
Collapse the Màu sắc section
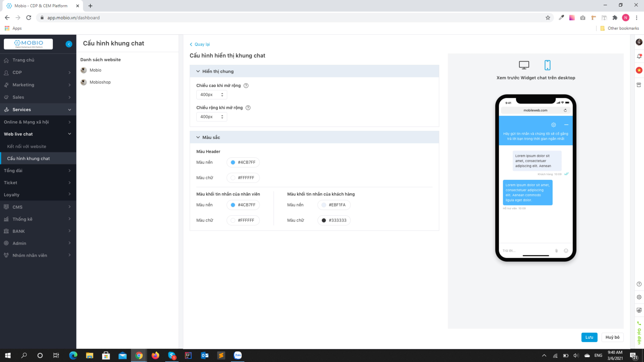pos(198,137)
